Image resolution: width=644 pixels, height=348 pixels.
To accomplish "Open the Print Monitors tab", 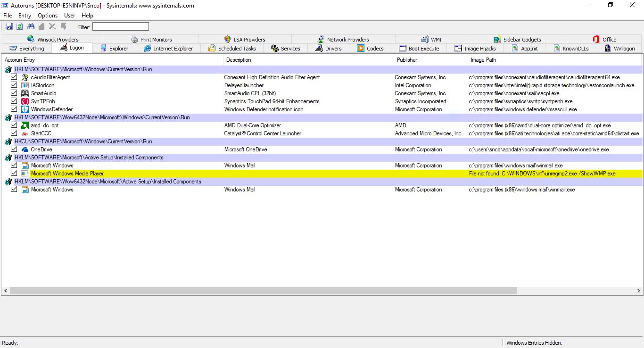I will pyautogui.click(x=151, y=40).
